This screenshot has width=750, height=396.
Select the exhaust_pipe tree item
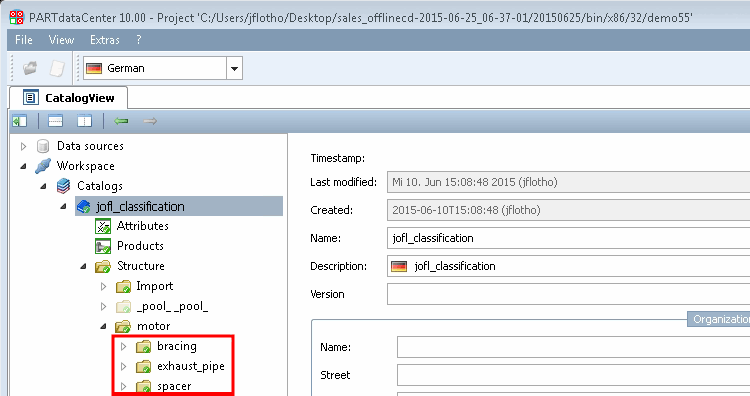click(x=191, y=366)
